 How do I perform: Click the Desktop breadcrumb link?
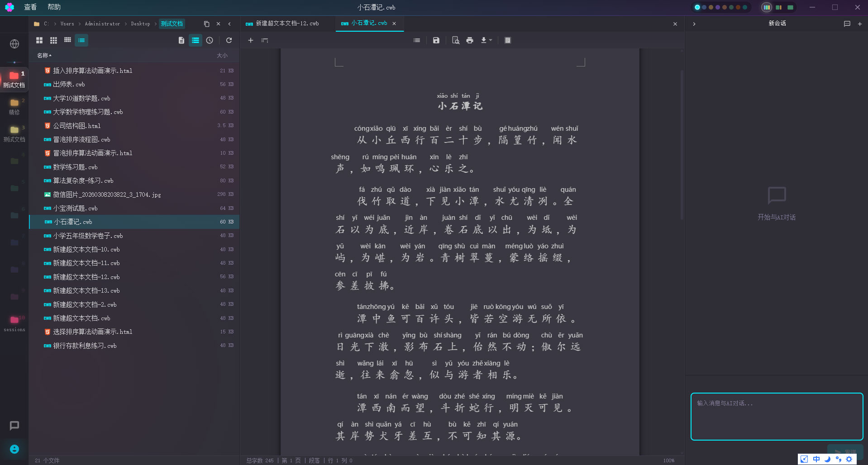point(140,24)
